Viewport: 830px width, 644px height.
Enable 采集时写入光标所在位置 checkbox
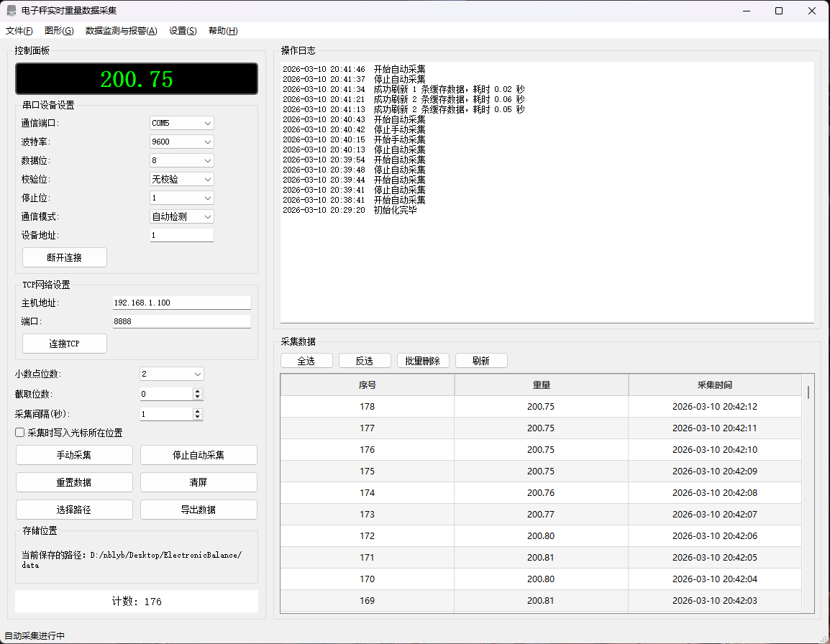click(20, 433)
